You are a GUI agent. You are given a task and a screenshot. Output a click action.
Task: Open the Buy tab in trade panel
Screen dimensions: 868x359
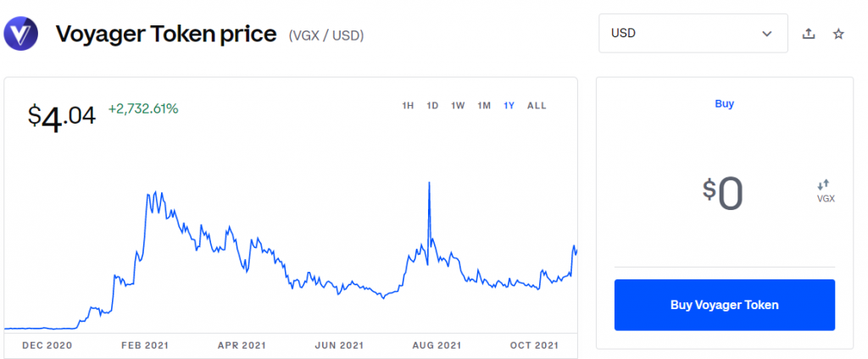(724, 104)
